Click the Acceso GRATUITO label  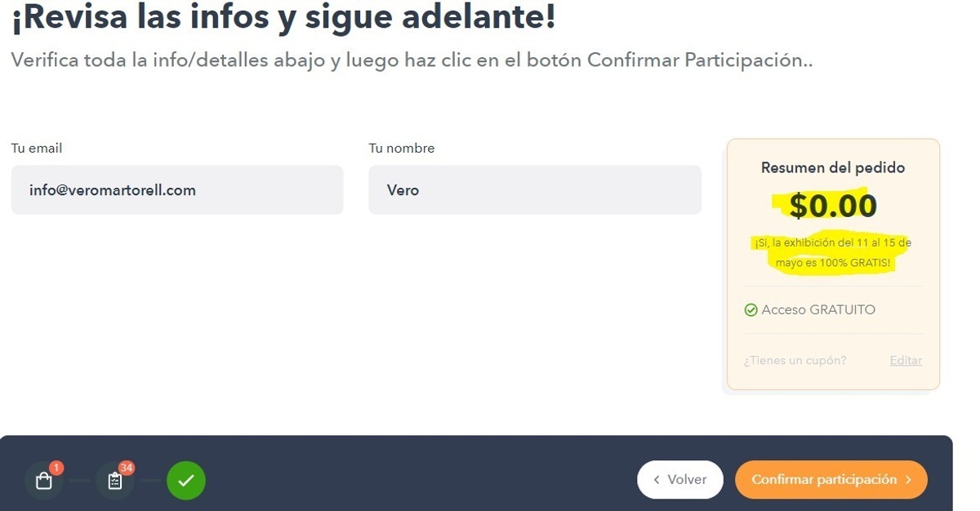click(x=818, y=310)
